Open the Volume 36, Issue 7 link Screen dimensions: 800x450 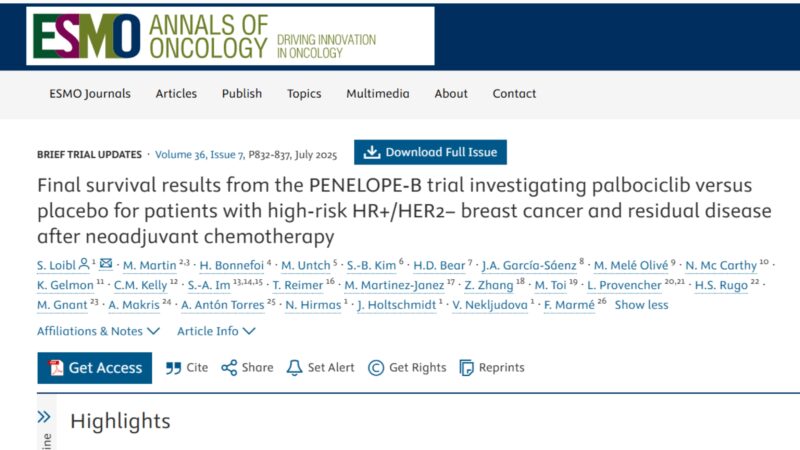(199, 155)
